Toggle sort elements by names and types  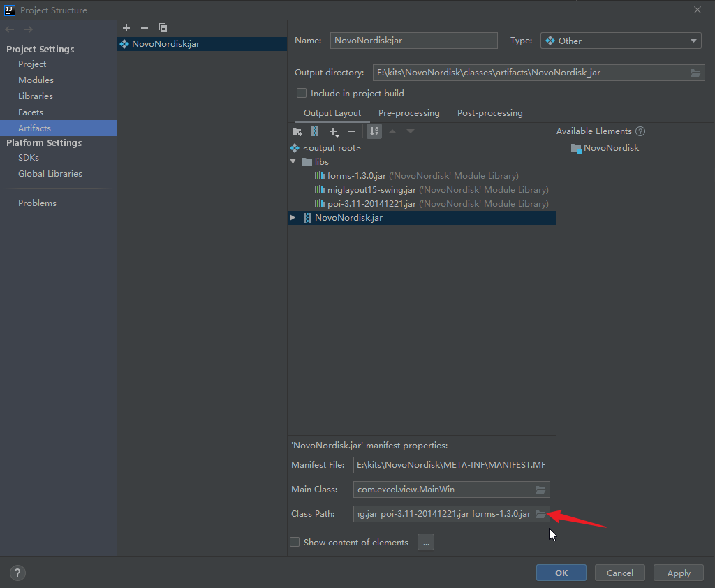click(374, 131)
